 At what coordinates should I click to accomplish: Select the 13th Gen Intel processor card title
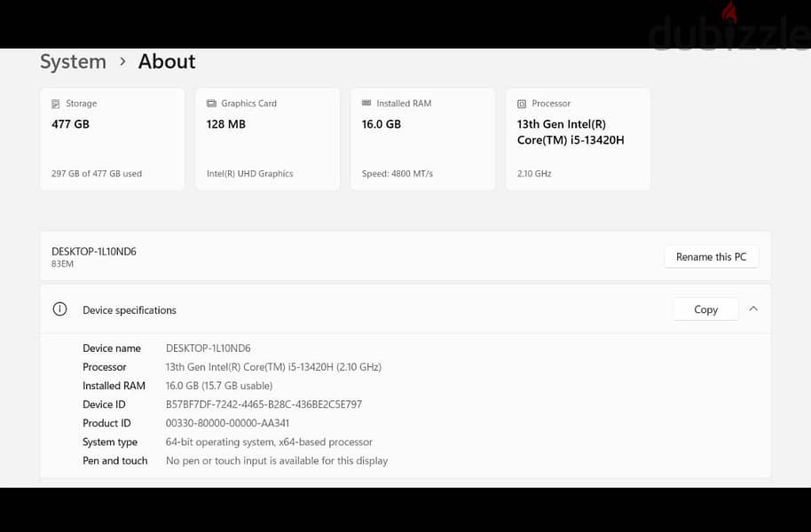pyautogui.click(x=571, y=132)
